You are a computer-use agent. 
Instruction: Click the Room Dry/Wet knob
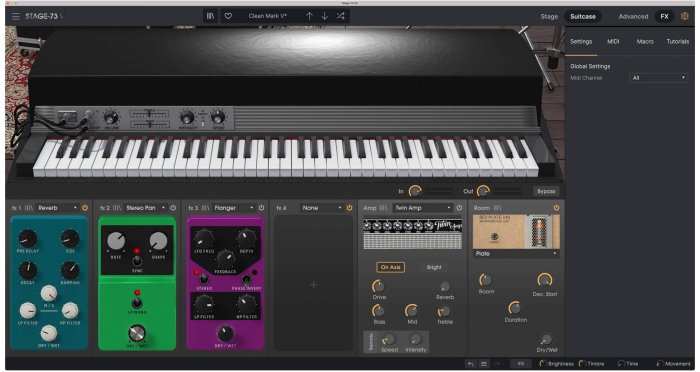[546, 340]
